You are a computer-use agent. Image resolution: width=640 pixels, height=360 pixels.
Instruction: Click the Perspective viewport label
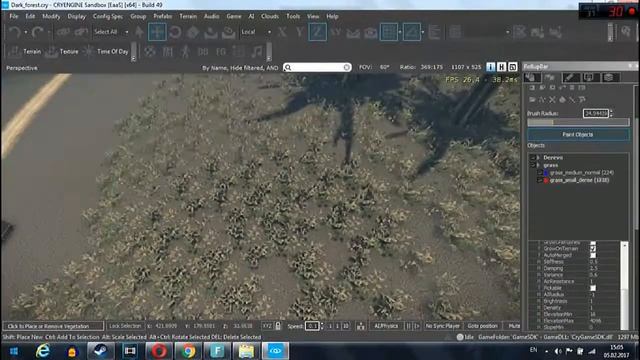(x=22, y=68)
